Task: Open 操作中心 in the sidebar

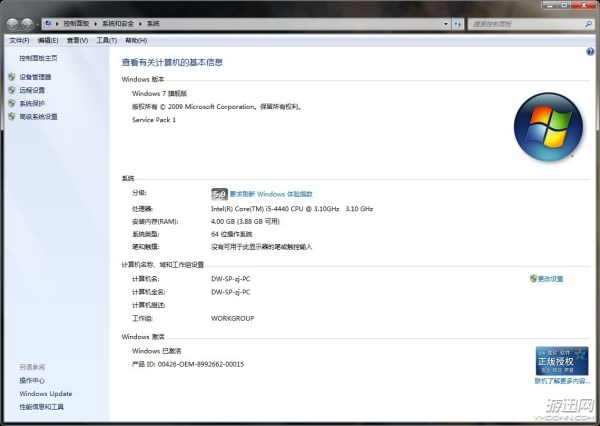Action: 32,380
